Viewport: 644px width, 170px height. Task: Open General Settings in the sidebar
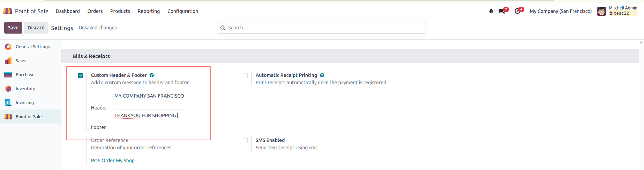click(32, 47)
